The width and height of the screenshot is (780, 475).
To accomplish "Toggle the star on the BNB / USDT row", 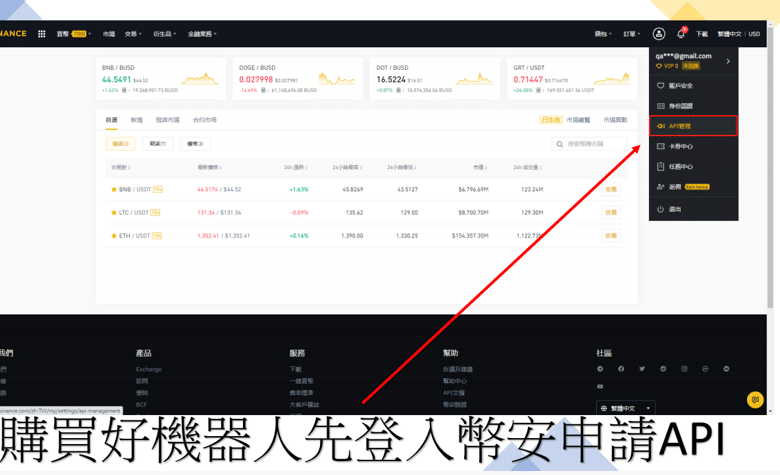I will 113,190.
